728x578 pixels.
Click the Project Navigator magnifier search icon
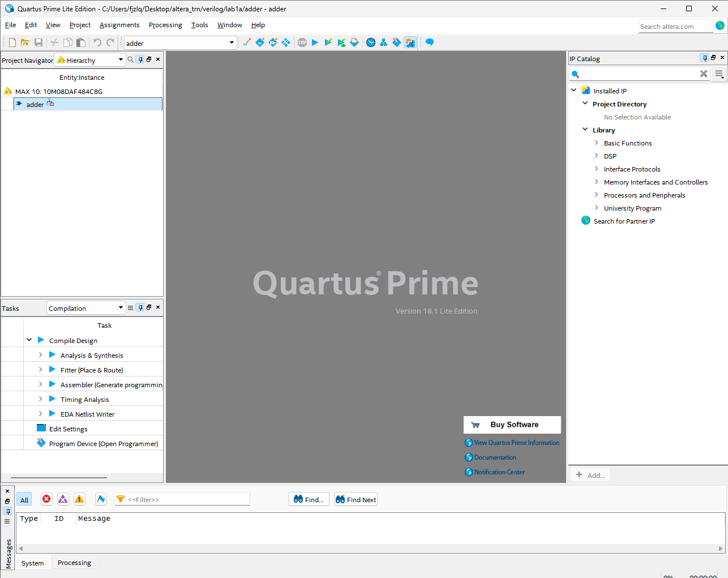pos(131,59)
